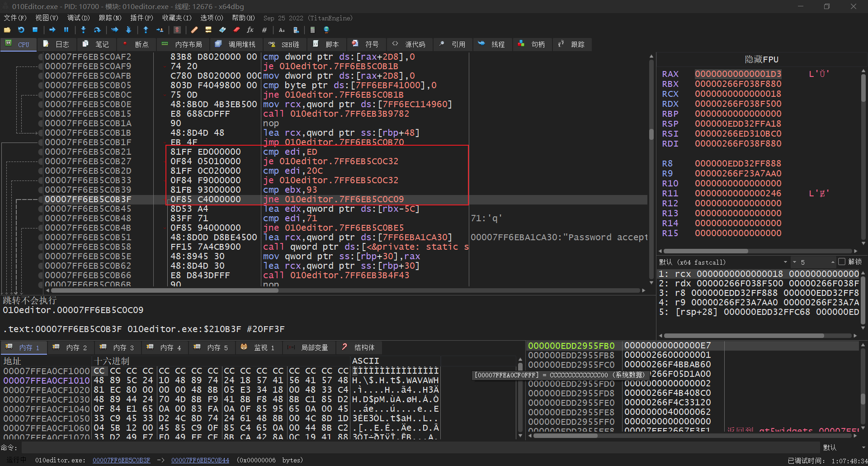
Task: Open the 调试(D) menu
Action: 78,18
